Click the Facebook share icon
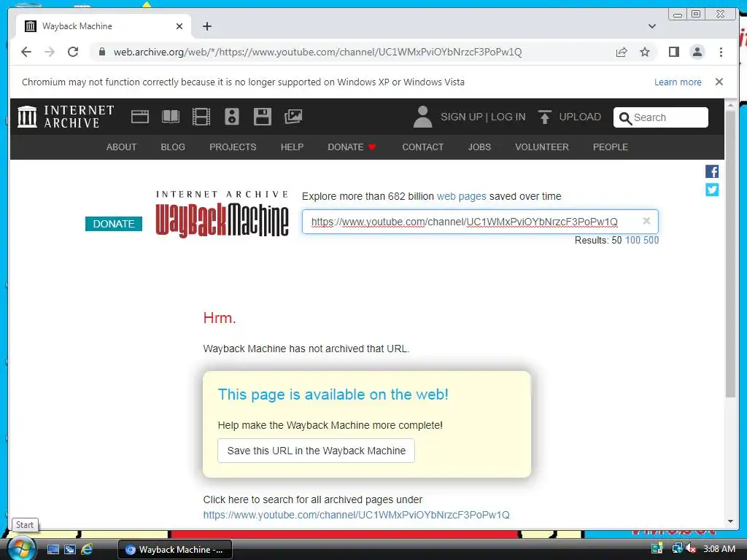The image size is (747, 560). click(712, 171)
